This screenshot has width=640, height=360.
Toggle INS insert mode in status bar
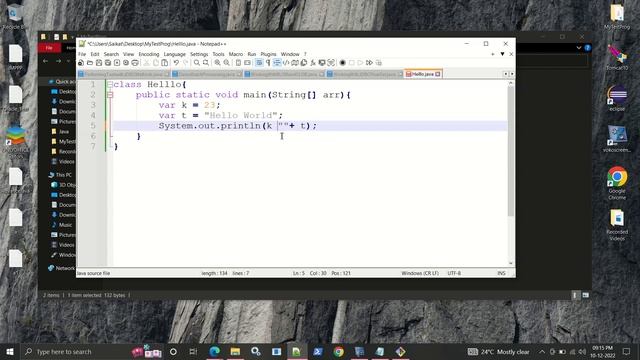(x=501, y=273)
